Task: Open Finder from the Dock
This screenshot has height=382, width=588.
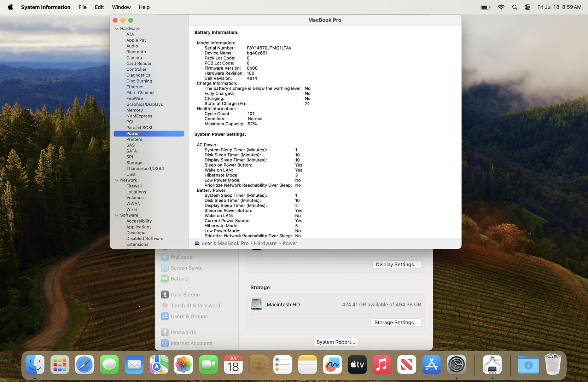Action: click(x=35, y=365)
